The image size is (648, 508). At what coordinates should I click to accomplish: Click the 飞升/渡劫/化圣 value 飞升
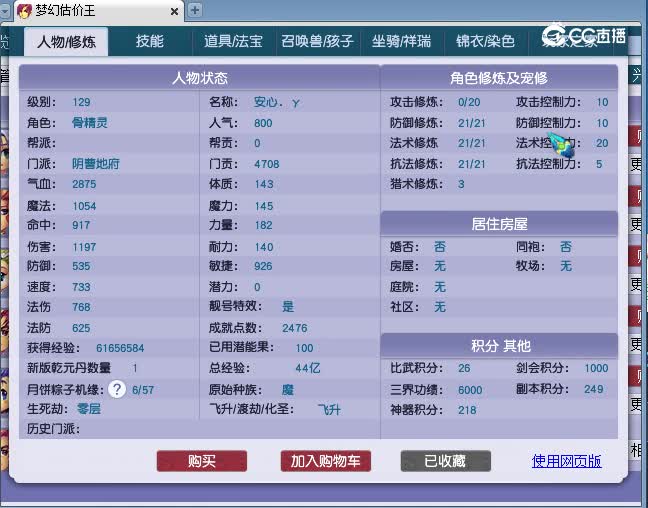click(x=329, y=410)
